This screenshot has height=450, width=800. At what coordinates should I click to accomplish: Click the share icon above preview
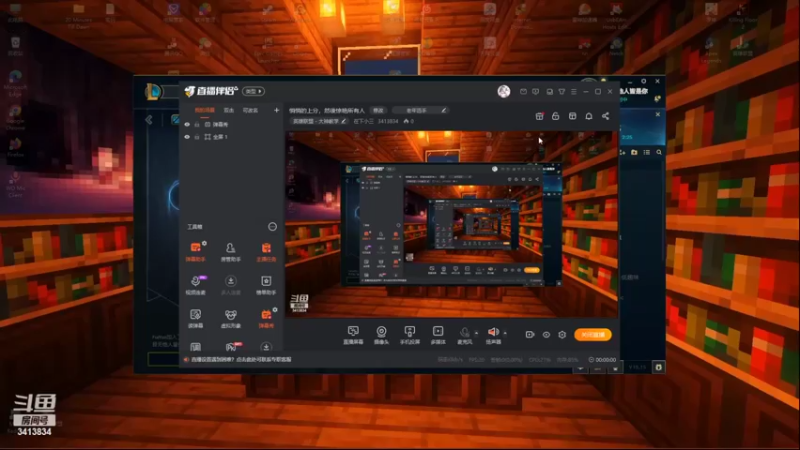[605, 116]
